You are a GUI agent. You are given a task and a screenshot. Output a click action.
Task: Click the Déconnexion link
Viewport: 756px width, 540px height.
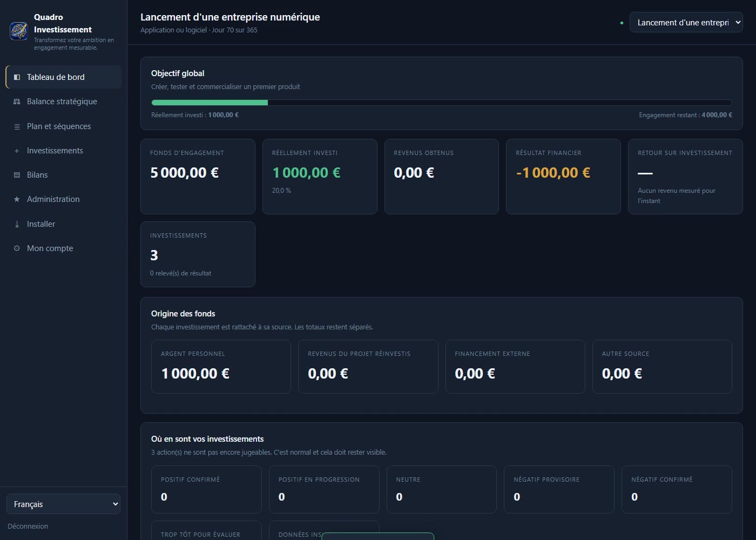(x=28, y=526)
